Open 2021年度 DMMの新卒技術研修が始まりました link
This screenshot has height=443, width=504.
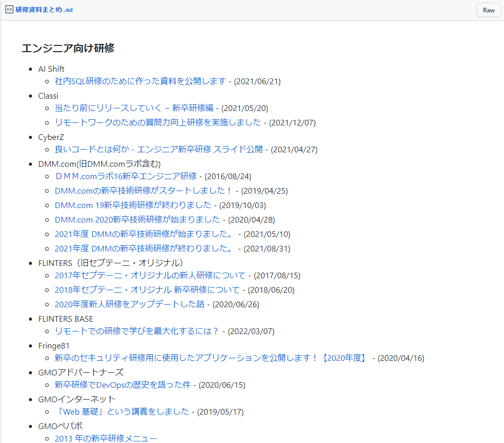[144, 234]
